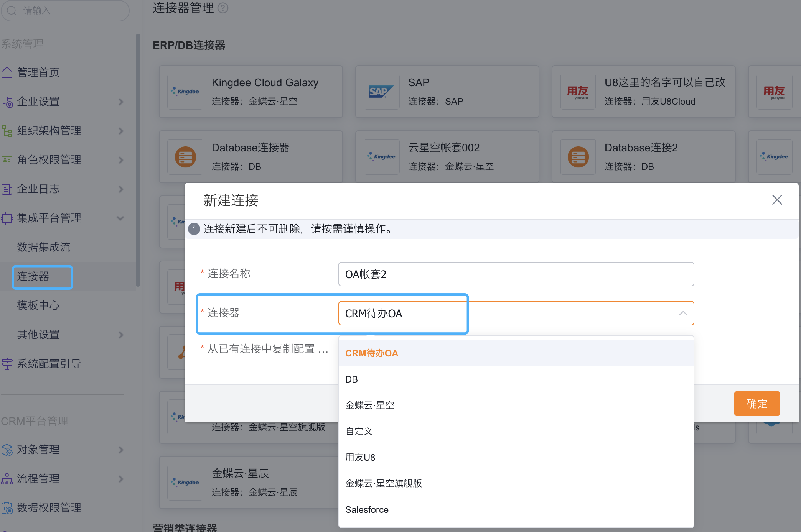Image resolution: width=801 pixels, height=532 pixels.
Task: Click the 集成平台管理 chip icon
Action: [x=7, y=218]
